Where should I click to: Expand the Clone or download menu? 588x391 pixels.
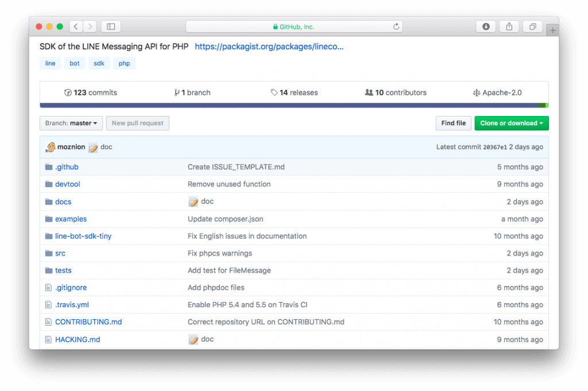511,123
